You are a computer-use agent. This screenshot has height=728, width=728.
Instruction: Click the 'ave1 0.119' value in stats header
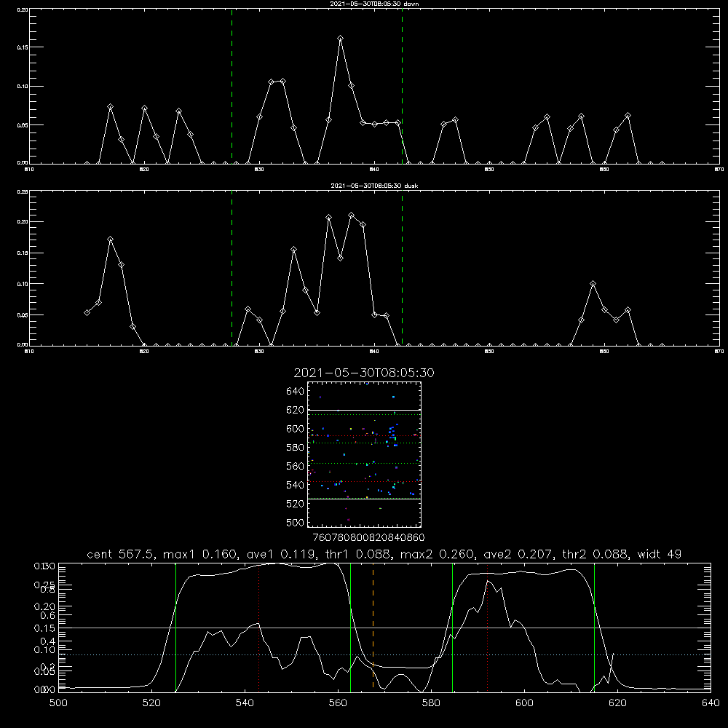(x=282, y=554)
